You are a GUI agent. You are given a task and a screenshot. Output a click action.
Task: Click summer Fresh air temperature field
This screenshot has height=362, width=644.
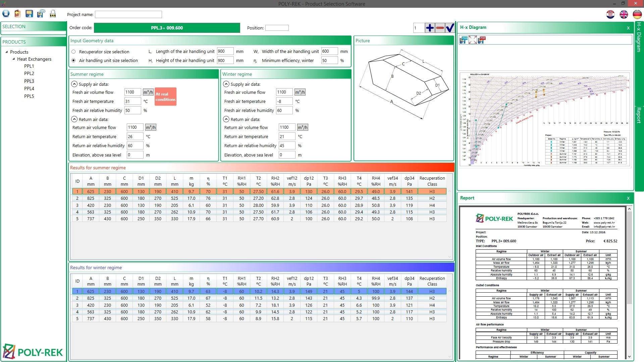click(x=132, y=101)
